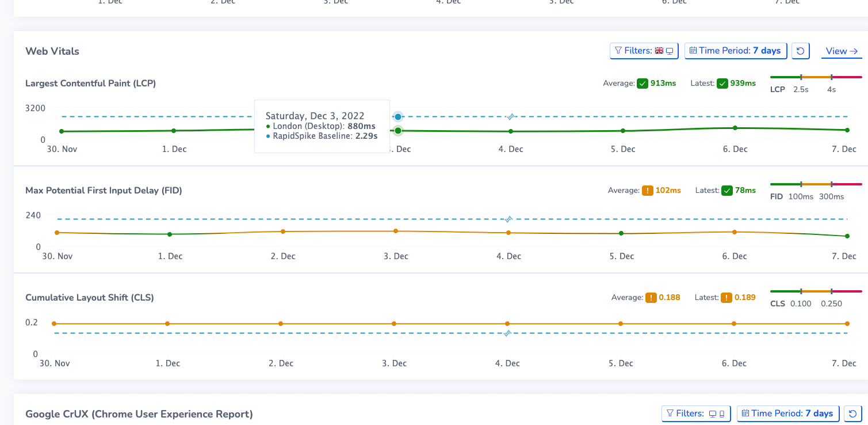The image size is (868, 425).
Task: Click FID Latest green check badge
Action: (x=727, y=191)
